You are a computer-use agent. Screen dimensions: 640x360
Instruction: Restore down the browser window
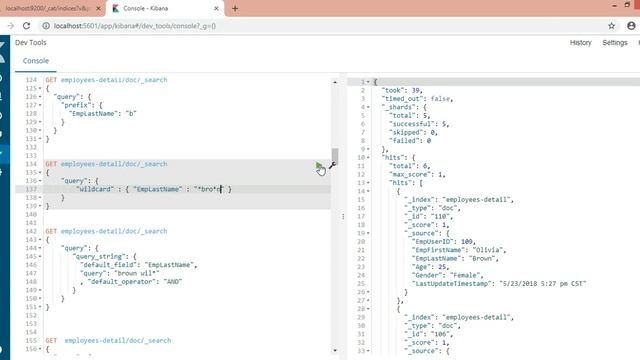tap(627, 5)
